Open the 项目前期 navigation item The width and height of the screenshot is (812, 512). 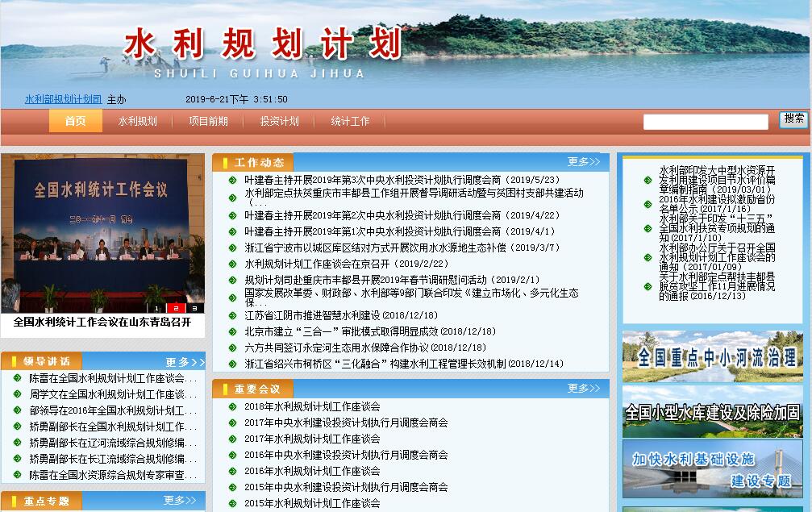(x=208, y=121)
